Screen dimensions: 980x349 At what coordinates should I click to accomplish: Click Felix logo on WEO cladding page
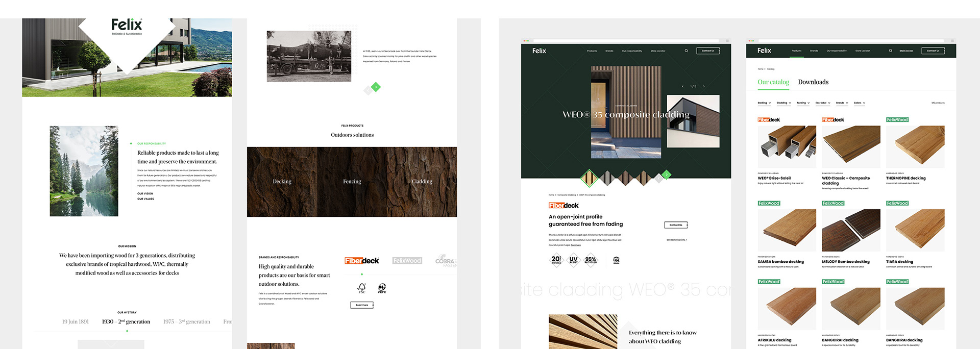pos(539,51)
